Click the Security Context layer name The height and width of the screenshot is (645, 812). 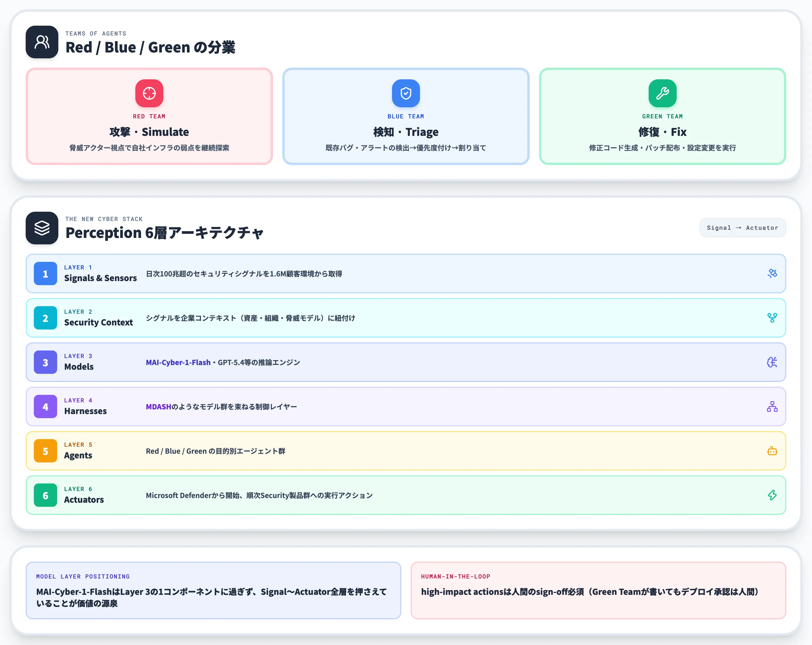click(98, 322)
